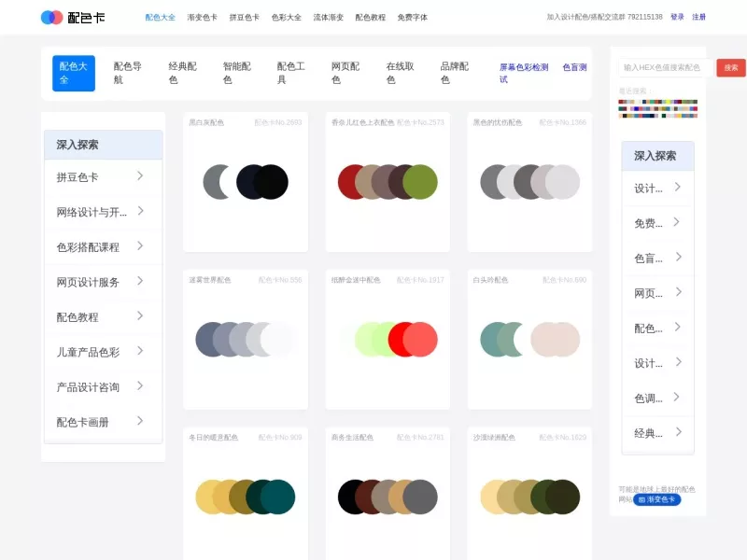Click the 配色卡No.2693 card number
This screenshot has height=560, width=747.
(x=278, y=122)
